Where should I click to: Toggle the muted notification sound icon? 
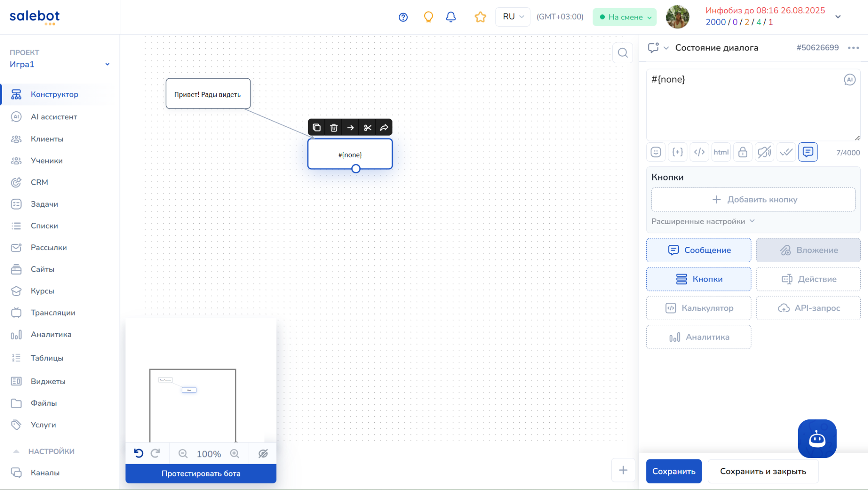764,152
